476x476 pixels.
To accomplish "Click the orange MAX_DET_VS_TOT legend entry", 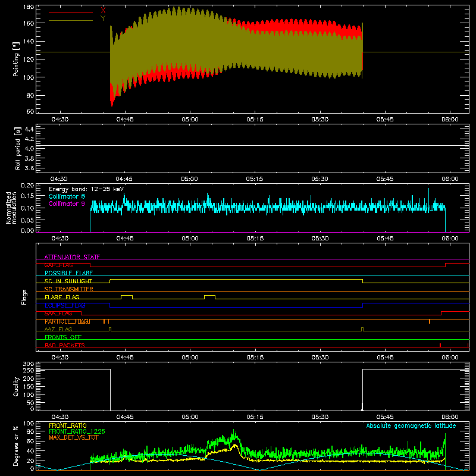I will pos(74,437).
